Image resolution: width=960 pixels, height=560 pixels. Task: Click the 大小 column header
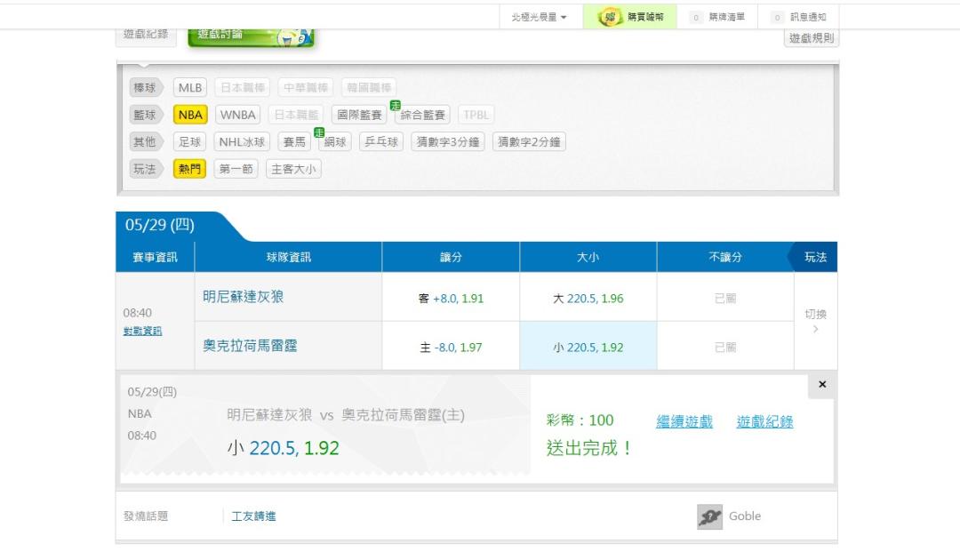[x=588, y=257]
